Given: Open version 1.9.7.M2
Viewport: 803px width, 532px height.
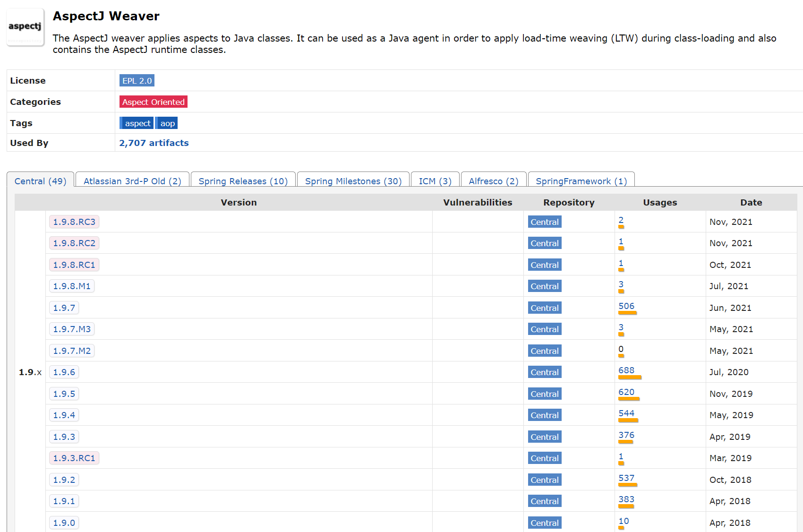Looking at the screenshot, I should coord(72,351).
